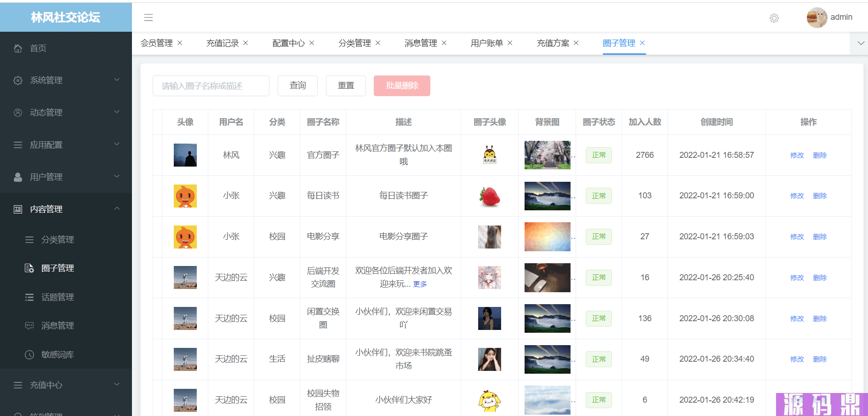Switch to the 消息管理 tab
The image size is (868, 416).
(x=421, y=43)
